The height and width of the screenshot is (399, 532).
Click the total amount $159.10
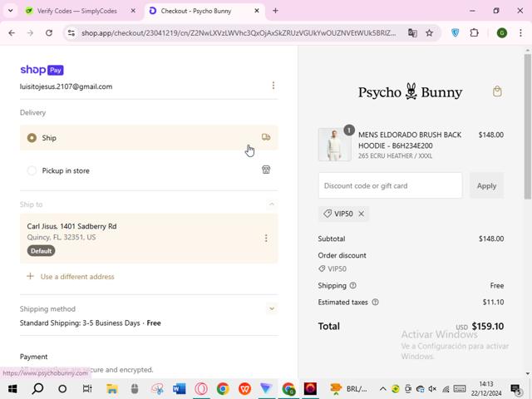coord(488,326)
